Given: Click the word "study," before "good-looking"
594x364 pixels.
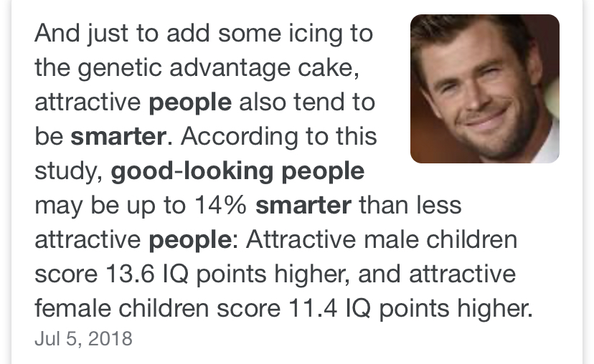Looking at the screenshot, I should [69, 171].
